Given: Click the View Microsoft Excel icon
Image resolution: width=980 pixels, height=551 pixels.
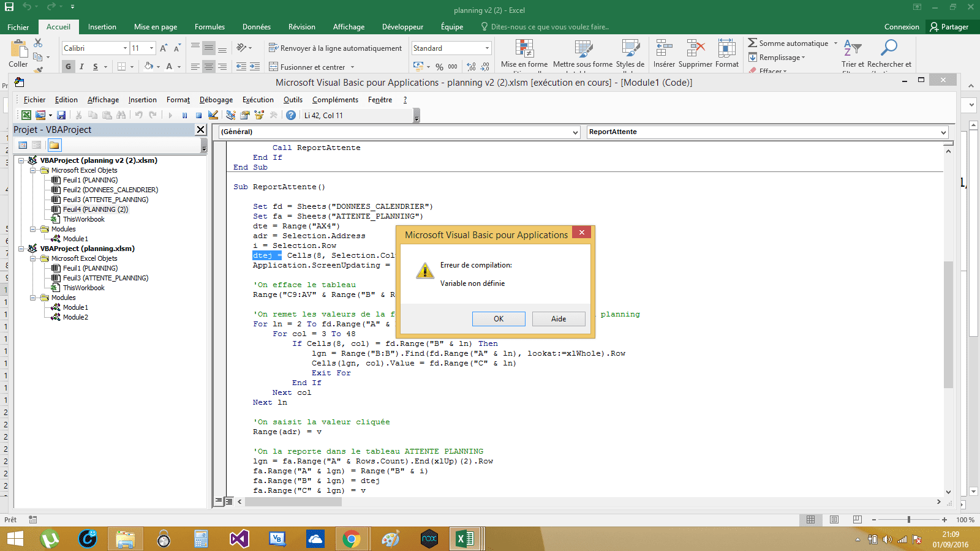Looking at the screenshot, I should coord(26,115).
